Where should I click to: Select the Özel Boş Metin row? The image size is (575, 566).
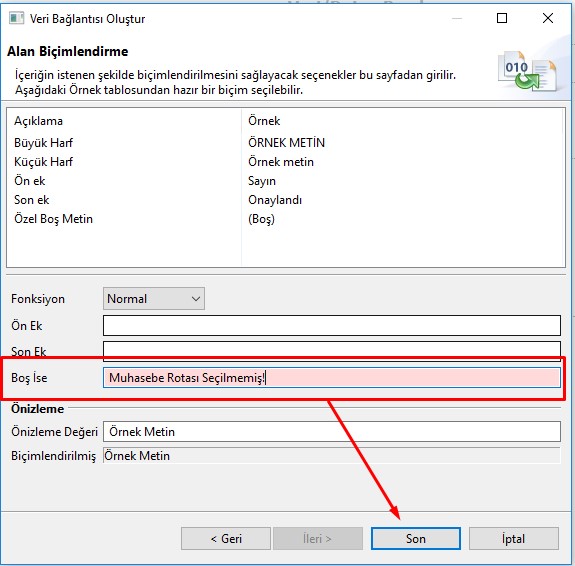click(286, 219)
